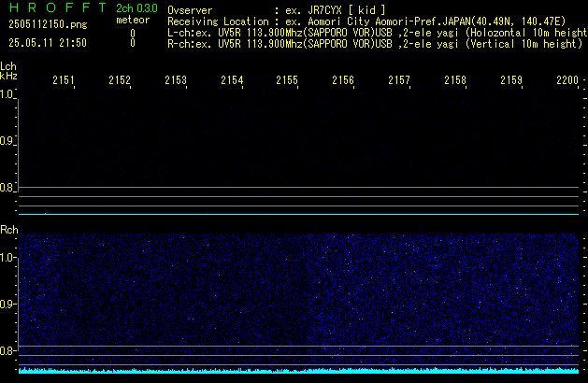Click the 2154 time marker
This screenshot has height=383, width=588.
(x=232, y=80)
